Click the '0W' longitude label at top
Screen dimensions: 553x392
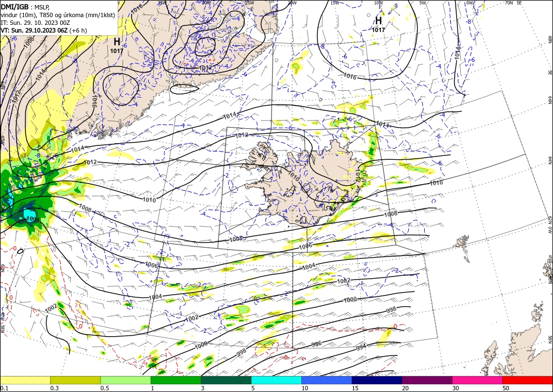[x=469, y=3]
